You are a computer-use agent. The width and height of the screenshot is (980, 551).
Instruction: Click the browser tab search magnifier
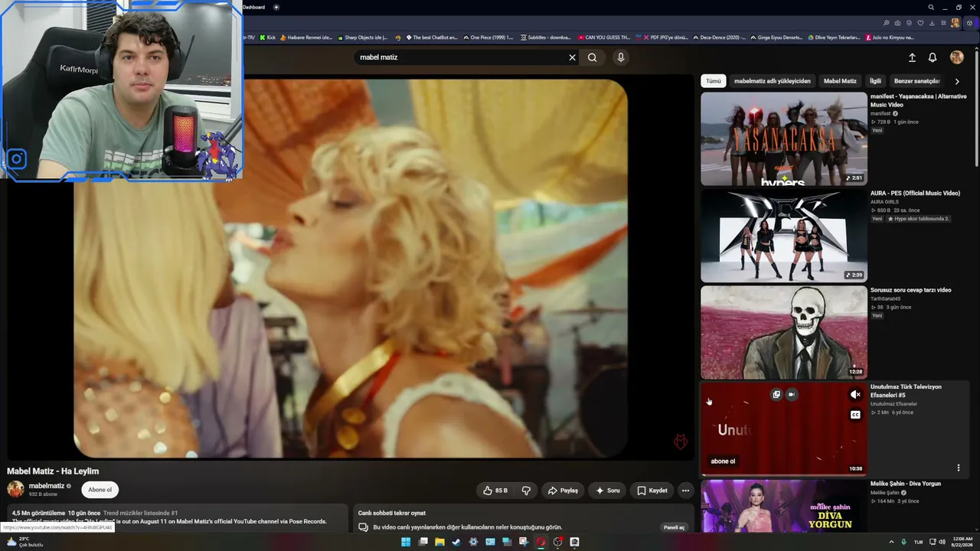click(931, 8)
